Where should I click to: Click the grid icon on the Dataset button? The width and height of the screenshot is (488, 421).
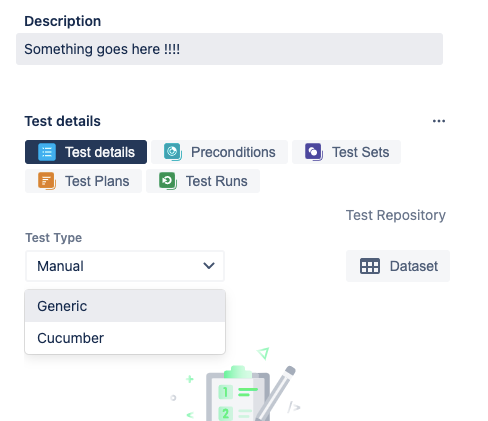[x=370, y=266]
